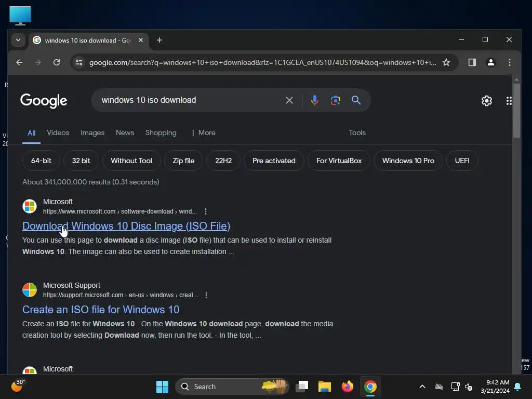Click the page vertical scrollbar thumb
Image resolution: width=532 pixels, height=399 pixels.
[516, 110]
